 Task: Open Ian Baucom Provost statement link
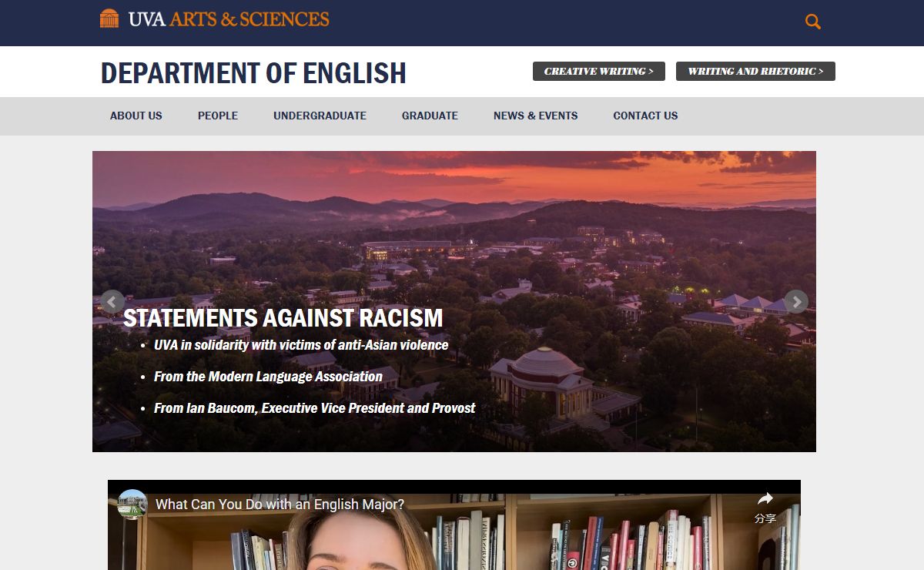tap(314, 408)
